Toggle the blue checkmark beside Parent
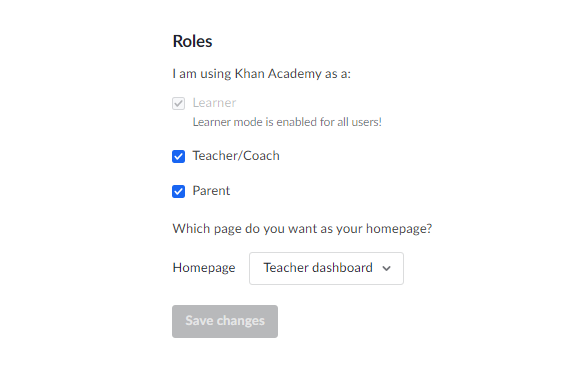576x369 pixels. point(179,191)
